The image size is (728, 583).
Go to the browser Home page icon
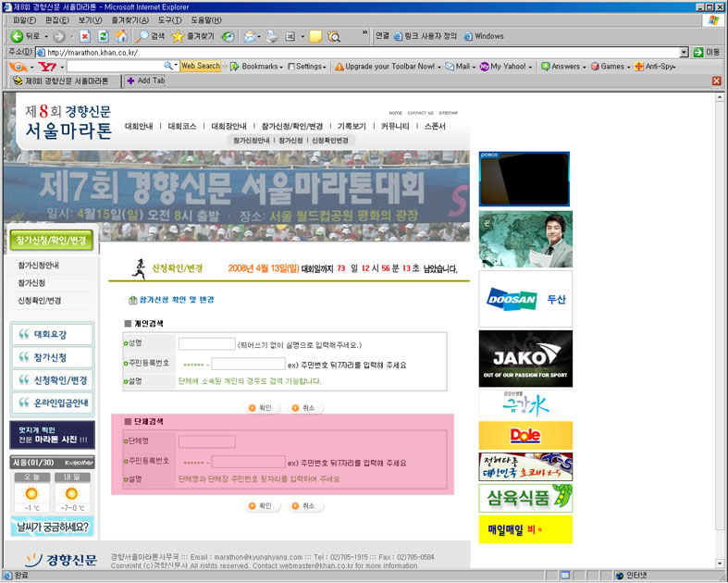(x=121, y=36)
